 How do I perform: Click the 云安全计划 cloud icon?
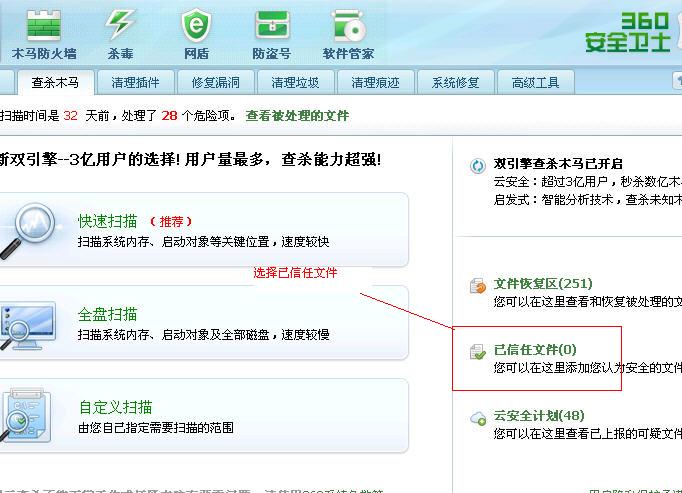(478, 418)
